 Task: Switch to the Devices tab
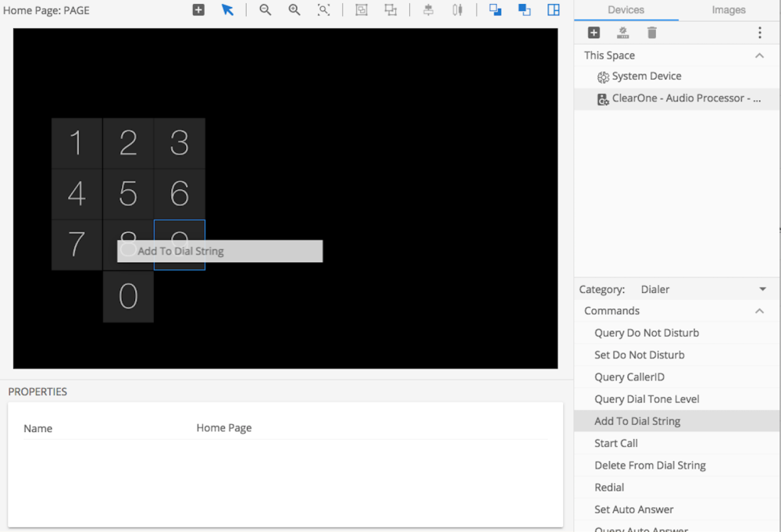(626, 10)
